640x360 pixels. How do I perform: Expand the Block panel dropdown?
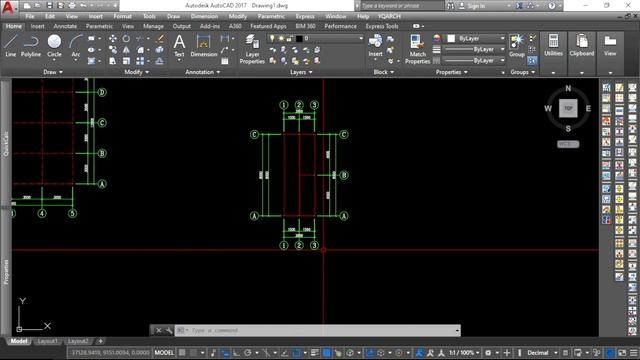click(x=384, y=72)
